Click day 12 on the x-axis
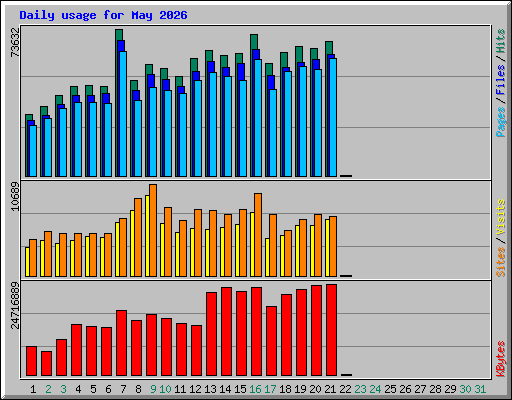The height and width of the screenshot is (400, 512). point(195,389)
